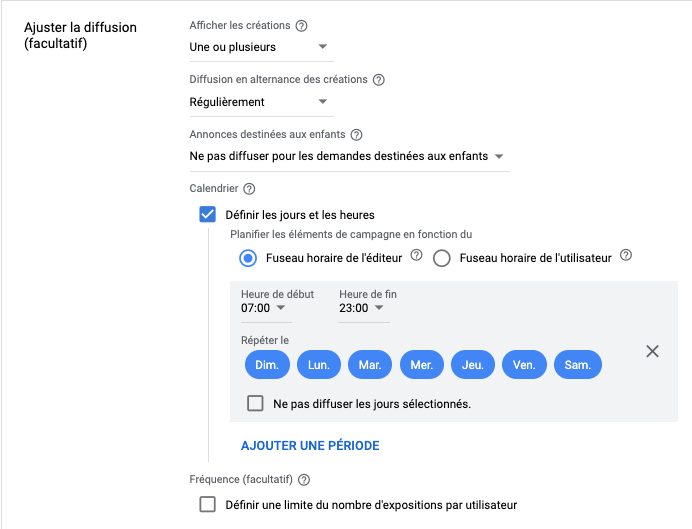Open help icon beside Afficher les créations
The image size is (692, 529).
pos(301,26)
